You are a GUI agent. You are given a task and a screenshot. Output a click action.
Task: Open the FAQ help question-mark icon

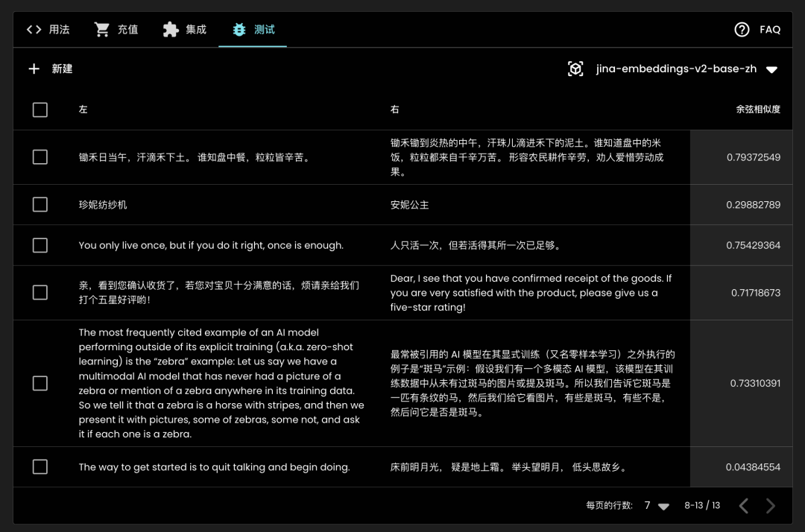(x=742, y=29)
